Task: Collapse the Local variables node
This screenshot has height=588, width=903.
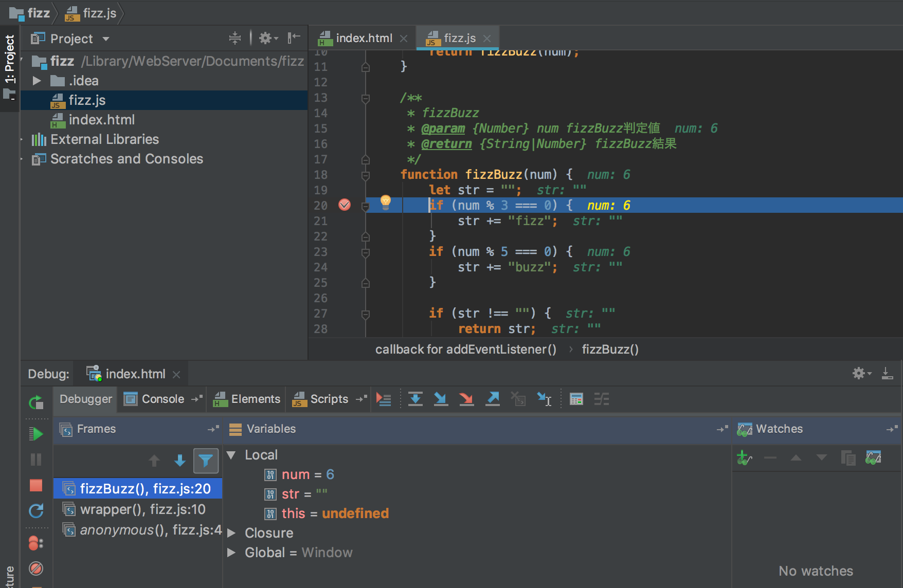Action: [231, 454]
